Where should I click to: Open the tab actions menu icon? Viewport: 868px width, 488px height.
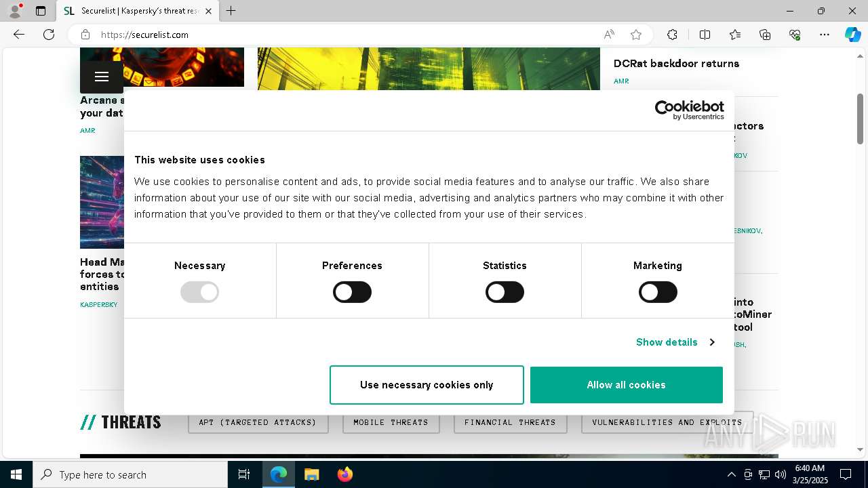41,11
